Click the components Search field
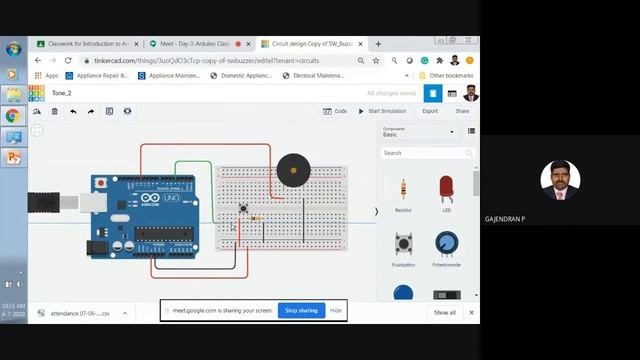The height and width of the screenshot is (360, 640). click(428, 153)
